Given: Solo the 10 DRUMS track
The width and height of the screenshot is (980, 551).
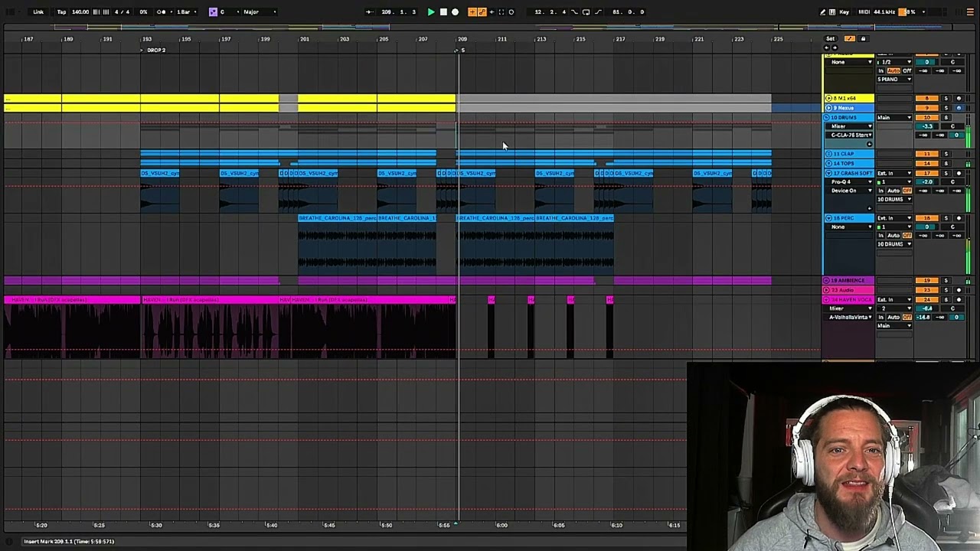Looking at the screenshot, I should [946, 118].
